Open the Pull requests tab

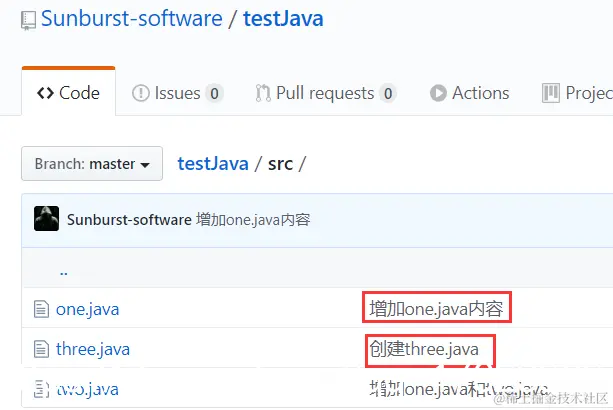pyautogui.click(x=326, y=93)
